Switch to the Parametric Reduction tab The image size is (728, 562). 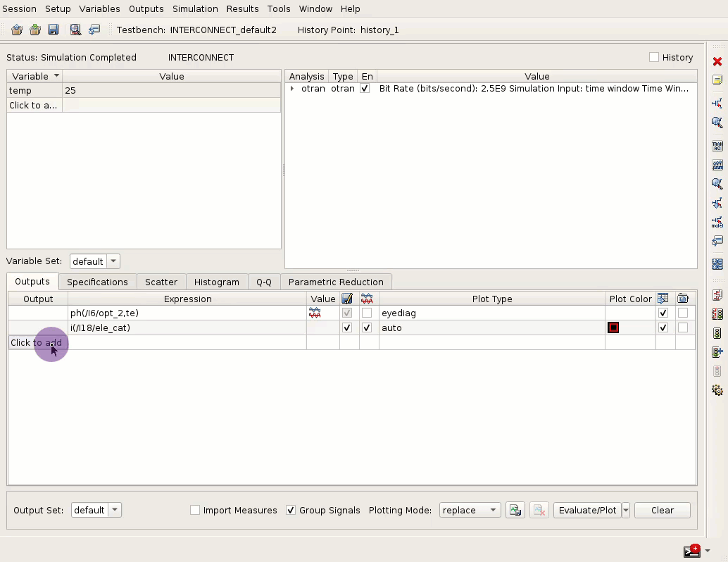[336, 282]
